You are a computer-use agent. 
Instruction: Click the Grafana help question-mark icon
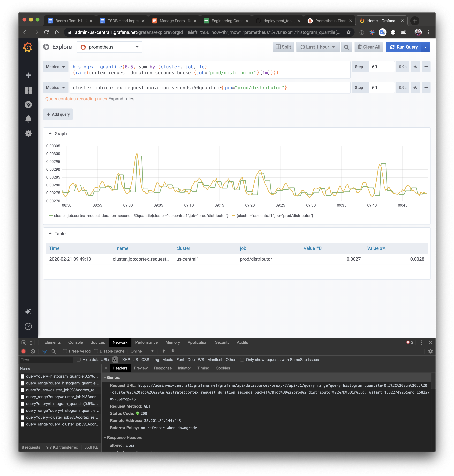28,326
